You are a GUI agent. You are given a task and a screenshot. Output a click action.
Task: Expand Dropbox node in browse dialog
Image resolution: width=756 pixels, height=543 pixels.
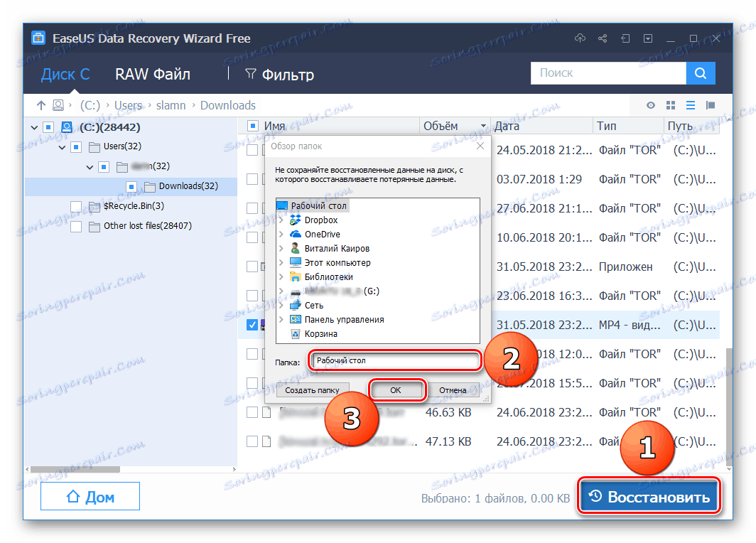coord(281,220)
